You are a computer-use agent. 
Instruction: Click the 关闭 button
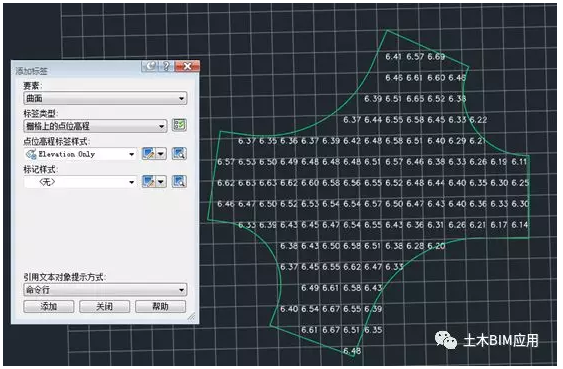(x=104, y=307)
